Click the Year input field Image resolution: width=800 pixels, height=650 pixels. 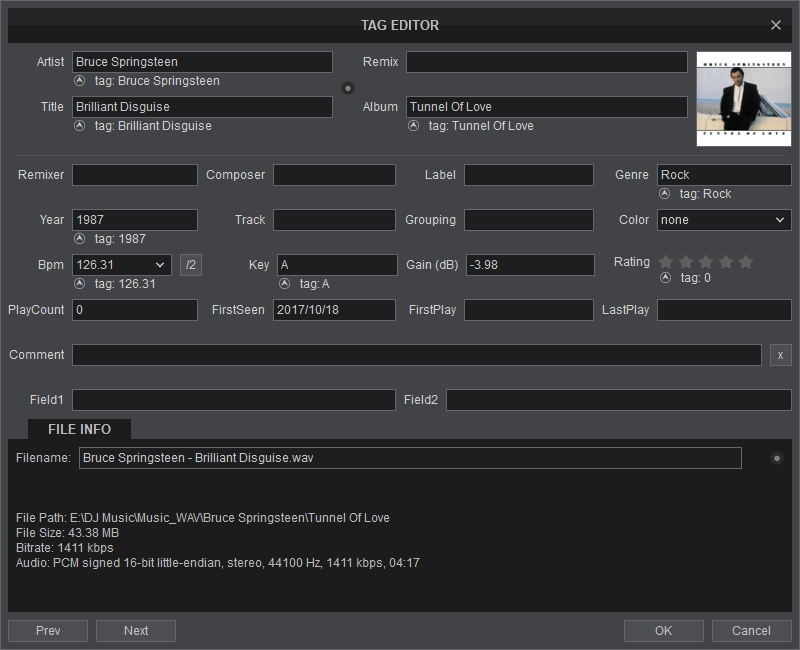[135, 220]
